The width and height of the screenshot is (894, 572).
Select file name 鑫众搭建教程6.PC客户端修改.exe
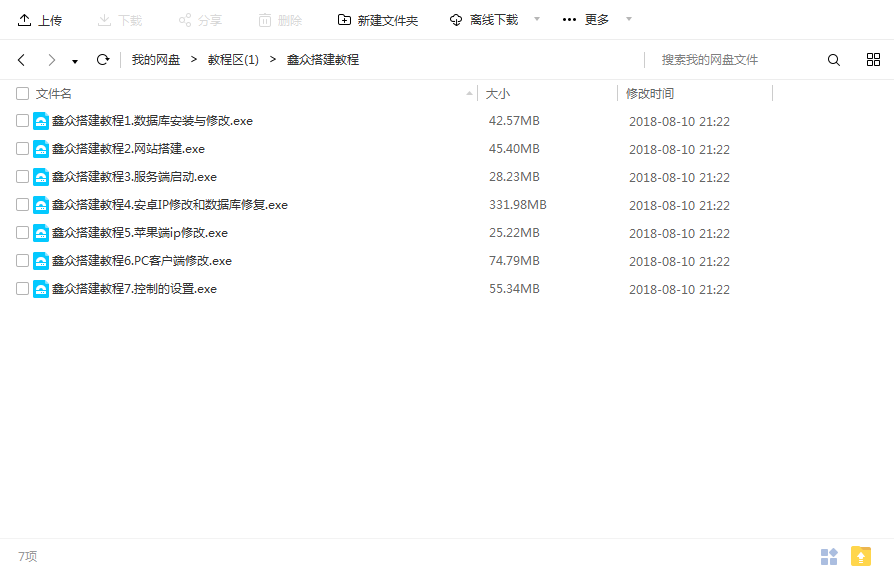[142, 261]
